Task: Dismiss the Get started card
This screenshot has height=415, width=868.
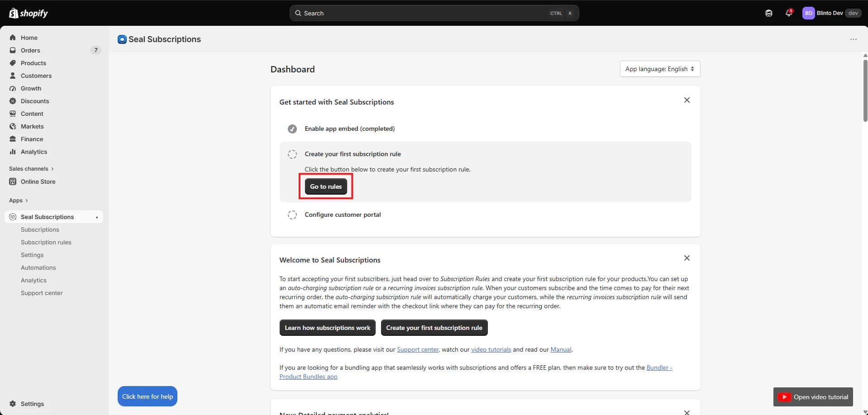Action: (687, 100)
